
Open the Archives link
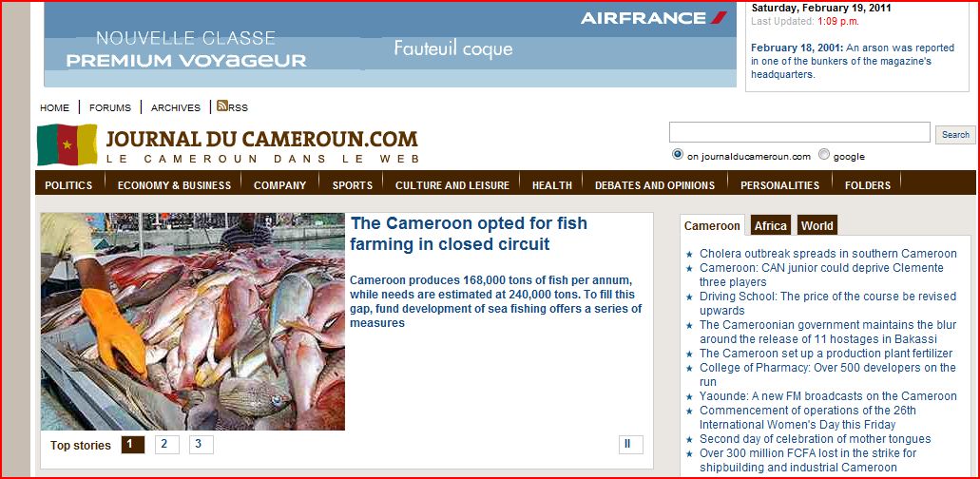pos(176,107)
